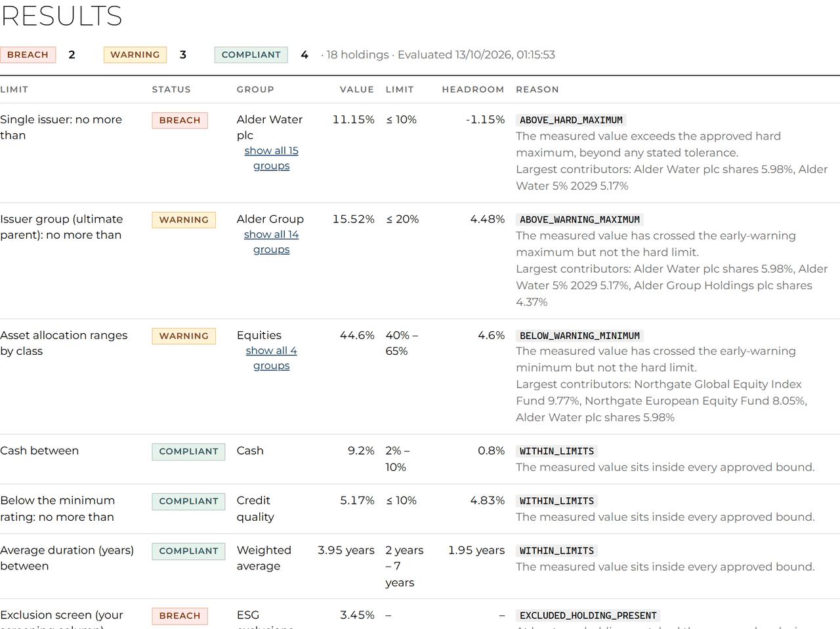Select the 3.95 years value cell
840x629 pixels.
tap(346, 550)
